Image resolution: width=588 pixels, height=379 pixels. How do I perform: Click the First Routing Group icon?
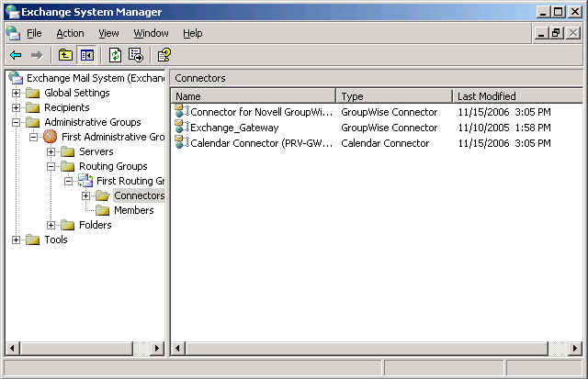coord(85,181)
